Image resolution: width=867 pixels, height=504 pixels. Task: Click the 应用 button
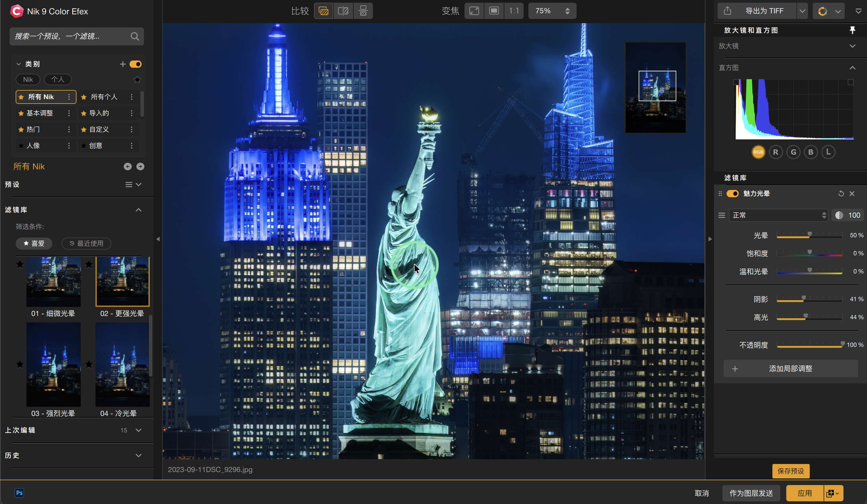(x=805, y=493)
